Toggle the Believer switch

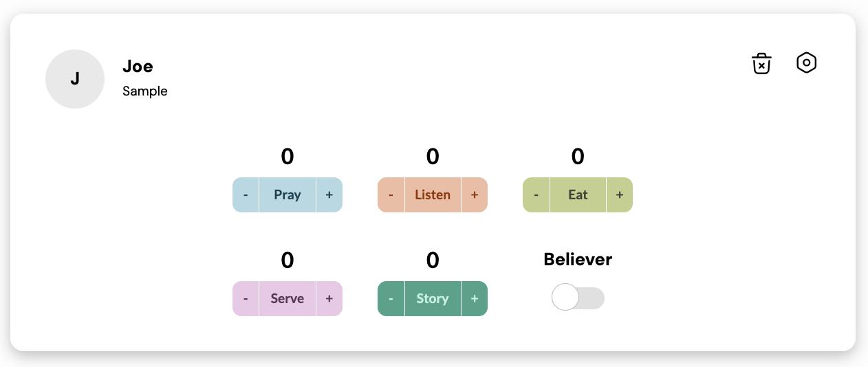pyautogui.click(x=578, y=298)
